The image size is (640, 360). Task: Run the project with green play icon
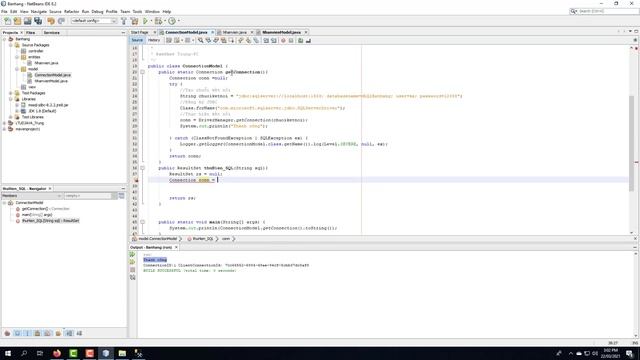coord(145,21)
